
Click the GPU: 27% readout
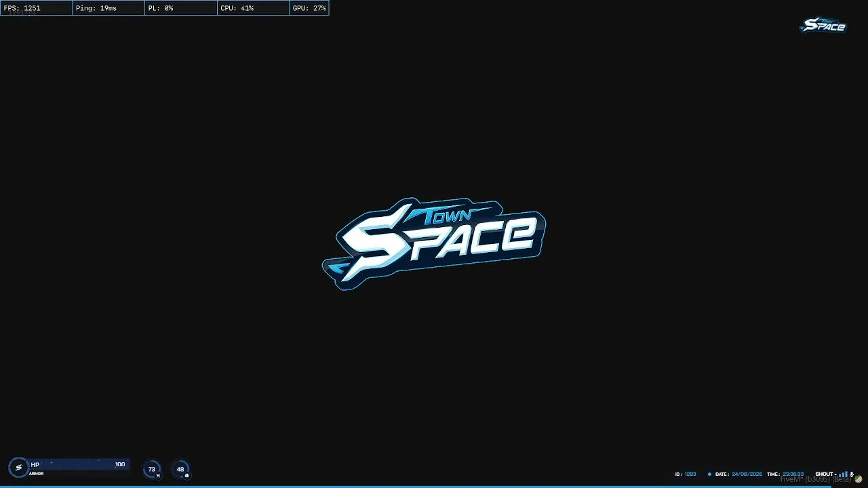click(x=309, y=8)
